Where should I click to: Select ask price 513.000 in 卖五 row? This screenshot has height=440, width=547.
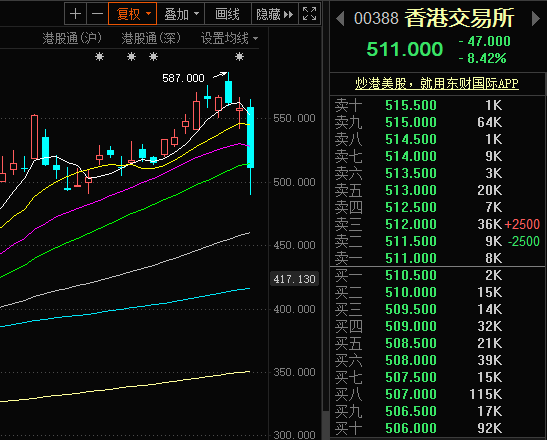(411, 190)
